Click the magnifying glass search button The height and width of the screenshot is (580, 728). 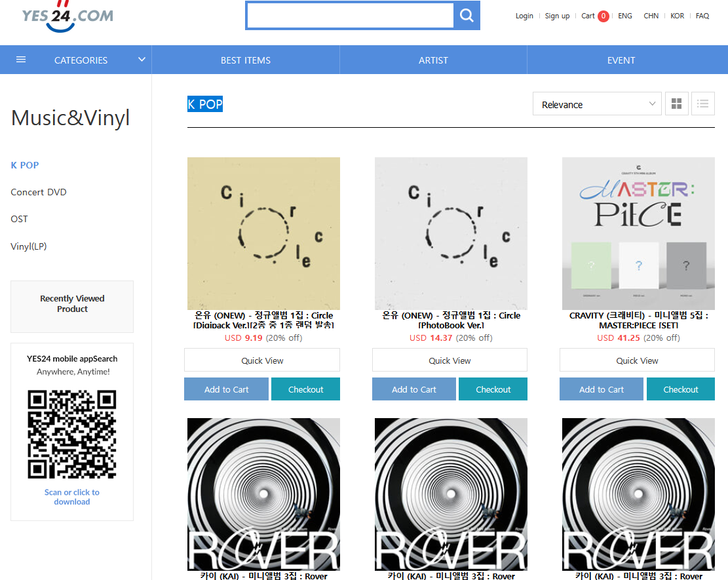pos(467,16)
